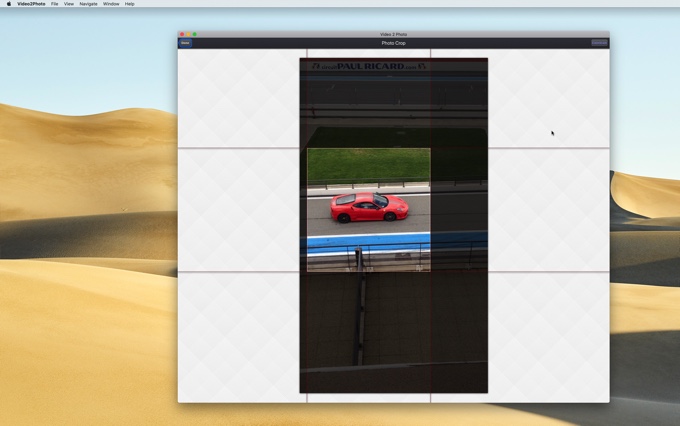Minimize the Video 2 Photo window
Screen dimensions: 680x426
tap(188, 34)
